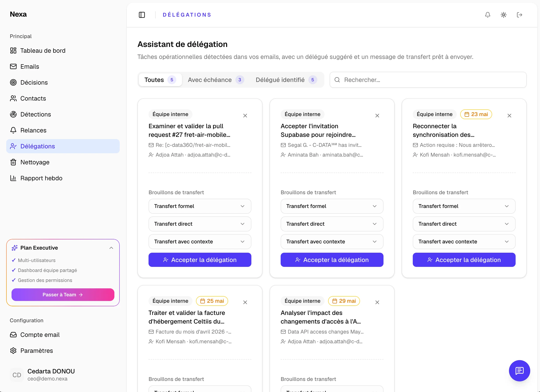Open Compte email settings
The height and width of the screenshot is (392, 540).
[x=63, y=335]
